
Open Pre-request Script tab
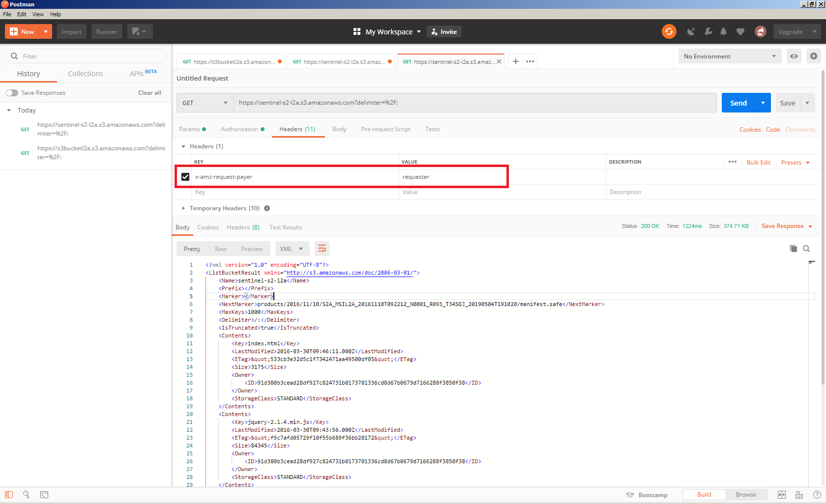coord(385,129)
